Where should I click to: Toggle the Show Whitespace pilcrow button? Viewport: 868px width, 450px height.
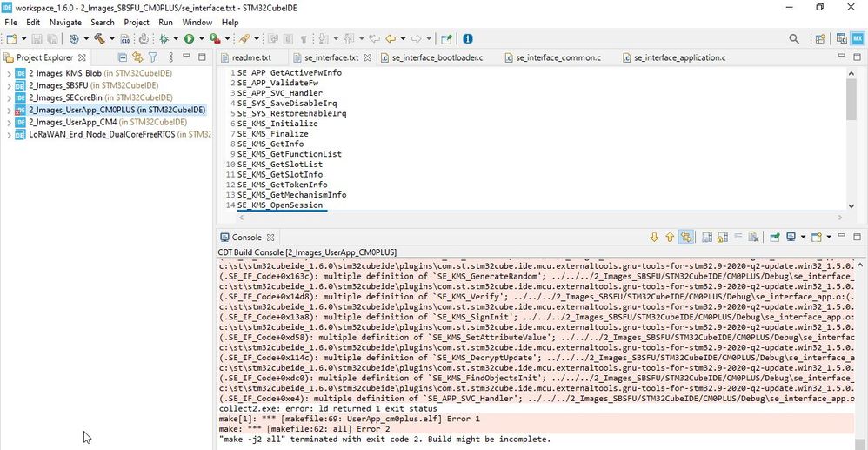[304, 39]
